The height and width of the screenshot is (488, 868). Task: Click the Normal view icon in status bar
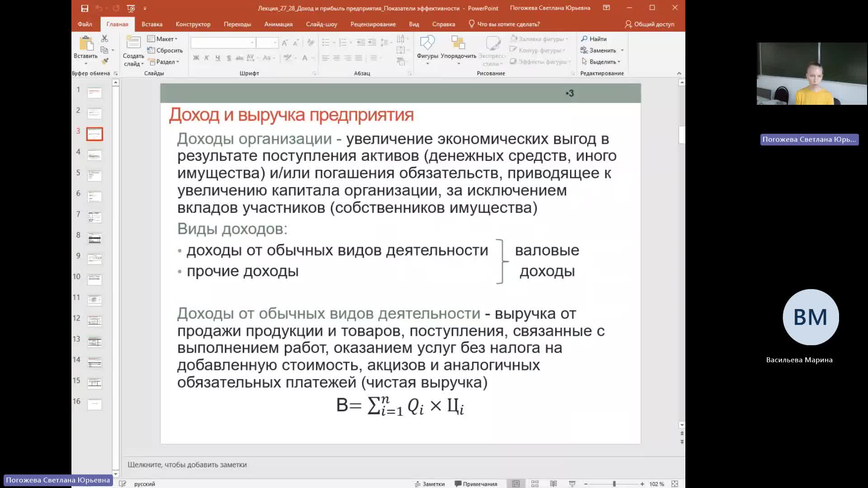(516, 484)
